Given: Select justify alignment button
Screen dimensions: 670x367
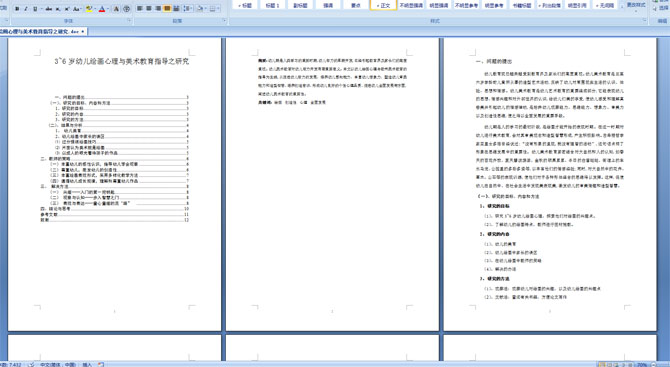Looking at the screenshot, I should pyautogui.click(x=167, y=9).
